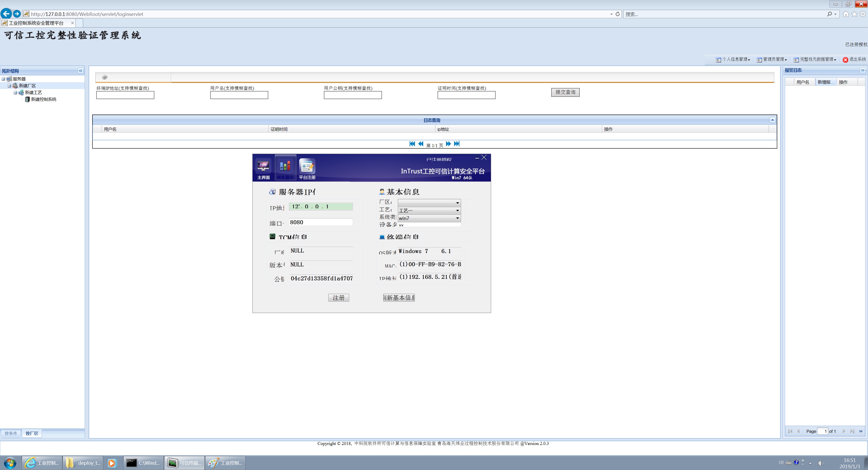Switch to the 按厂区 tab
This screenshot has width=868, height=470.
[32, 433]
